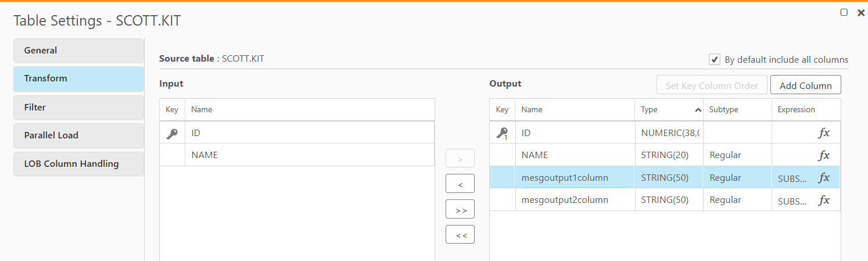Open fx expression editor for mesgoutput2column
The height and width of the screenshot is (261, 868).
pos(823,200)
